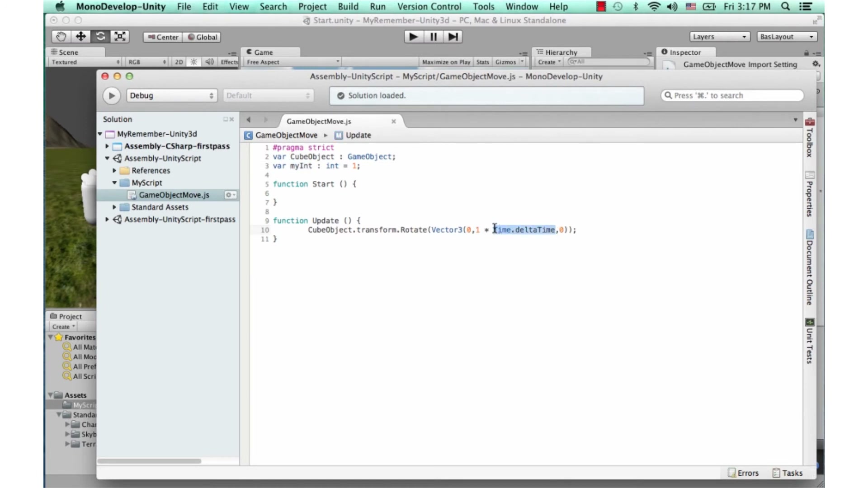Open the Free Aspect dropdown
Image resolution: width=868 pixels, height=488 pixels.
click(292, 62)
